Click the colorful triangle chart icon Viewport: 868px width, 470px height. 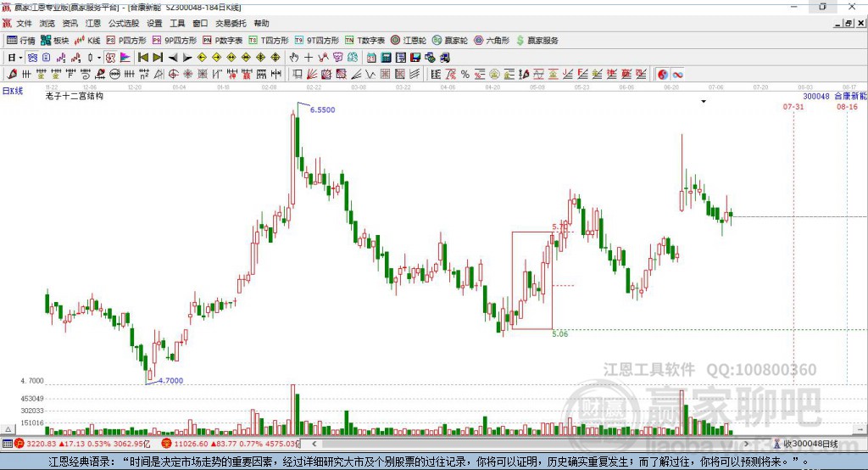click(x=125, y=58)
